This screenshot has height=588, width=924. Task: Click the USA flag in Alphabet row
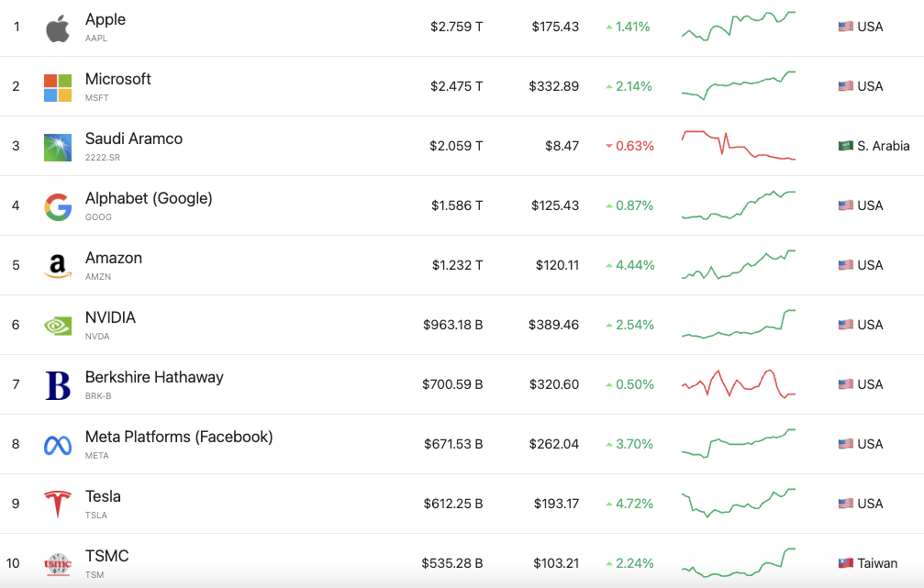846,205
